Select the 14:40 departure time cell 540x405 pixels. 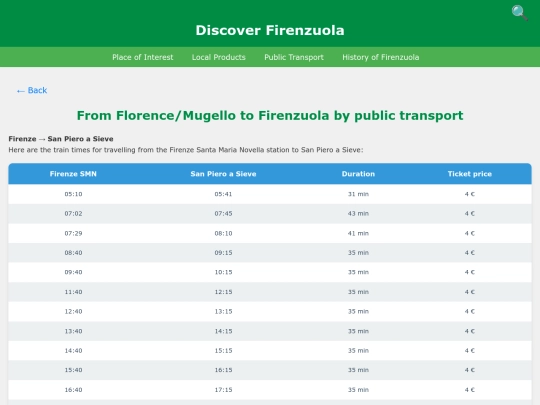[73, 351]
